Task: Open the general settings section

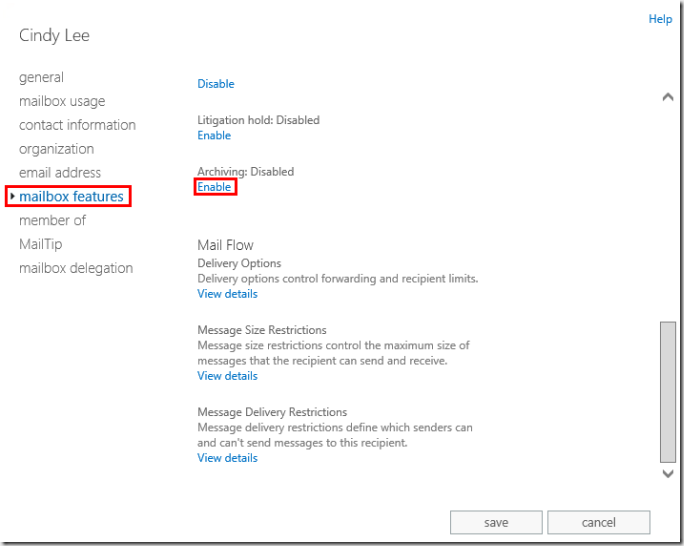Action: [x=41, y=77]
